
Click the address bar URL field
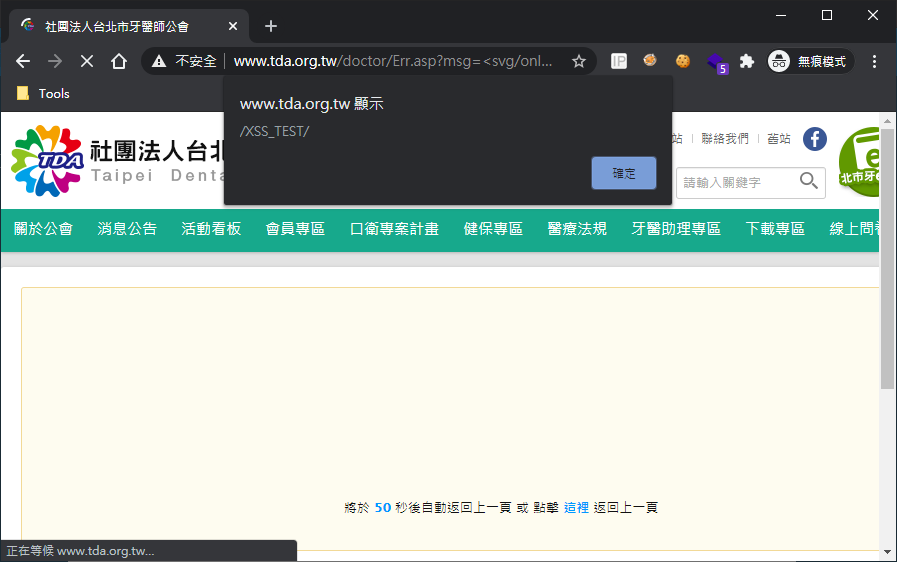click(393, 61)
